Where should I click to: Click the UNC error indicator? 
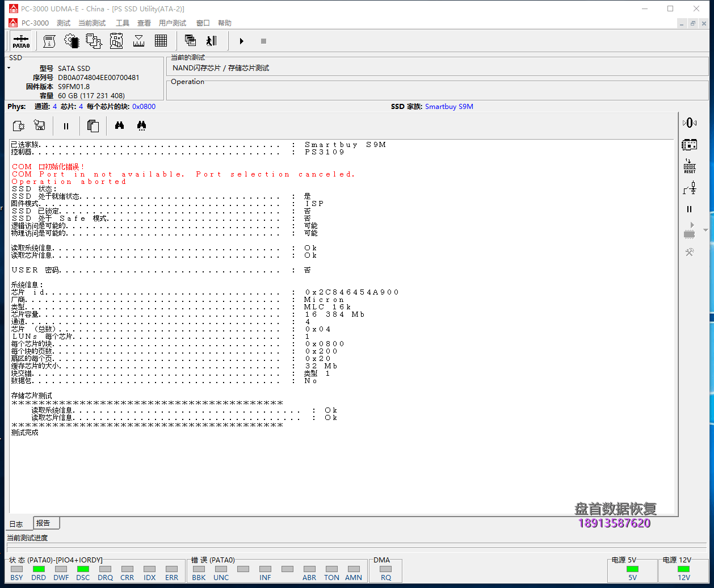(x=221, y=569)
